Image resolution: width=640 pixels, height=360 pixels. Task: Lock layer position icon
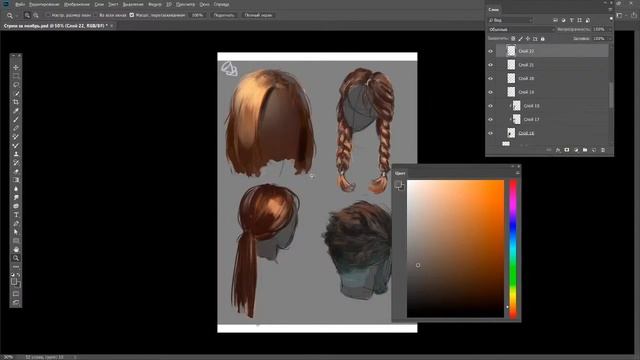pos(528,39)
